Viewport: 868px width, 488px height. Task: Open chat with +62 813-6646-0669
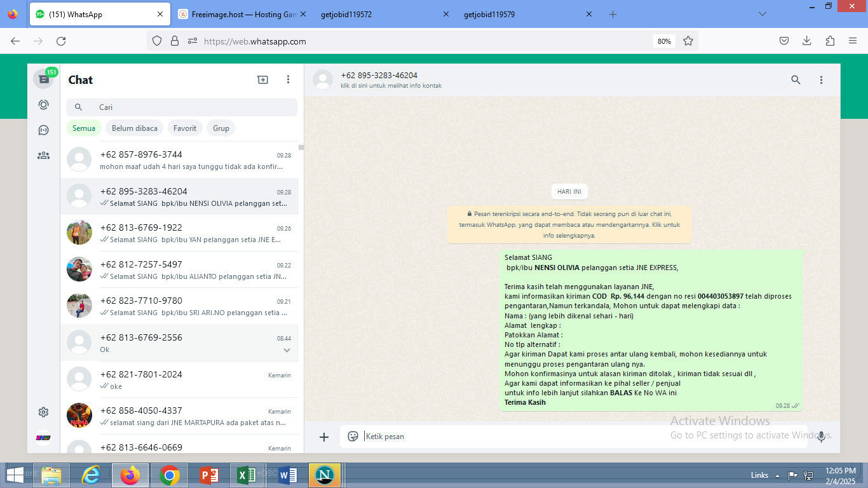click(179, 445)
